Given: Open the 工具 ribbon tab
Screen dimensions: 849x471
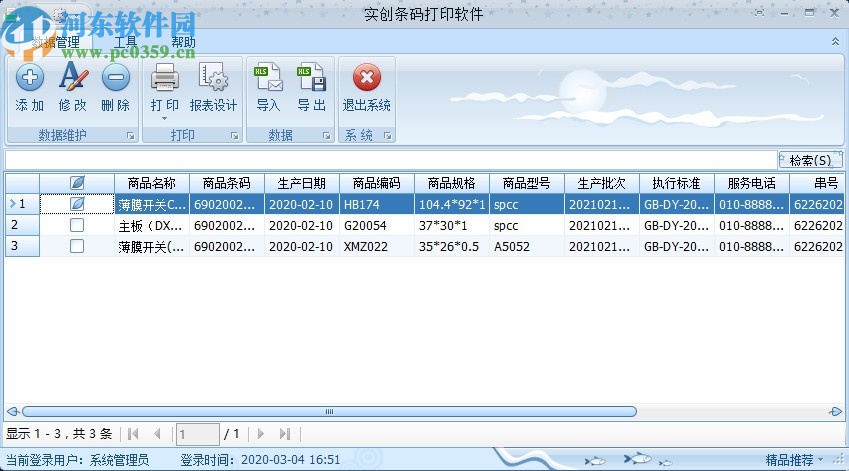Looking at the screenshot, I should tap(125, 42).
